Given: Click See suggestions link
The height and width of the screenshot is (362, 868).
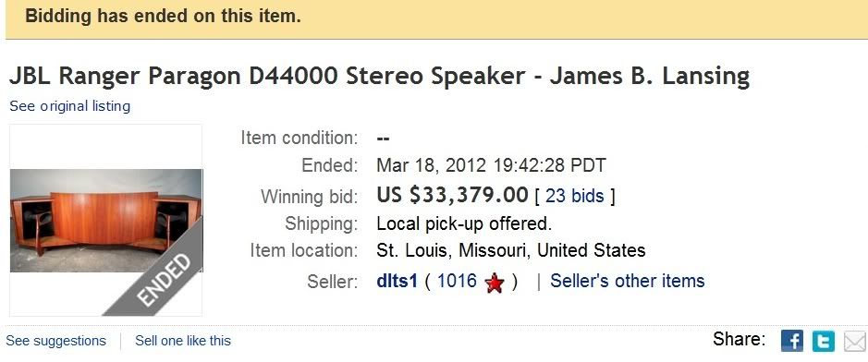Looking at the screenshot, I should coord(55,341).
